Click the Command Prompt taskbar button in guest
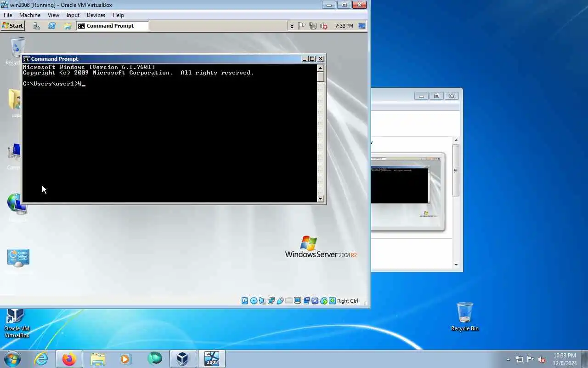This screenshot has height=368, width=588. (x=113, y=26)
